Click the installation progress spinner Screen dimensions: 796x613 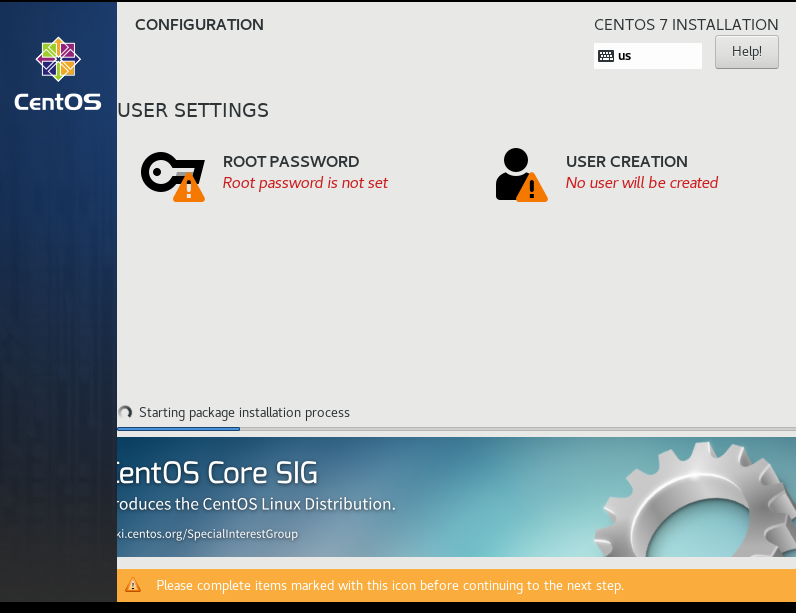tap(125, 412)
